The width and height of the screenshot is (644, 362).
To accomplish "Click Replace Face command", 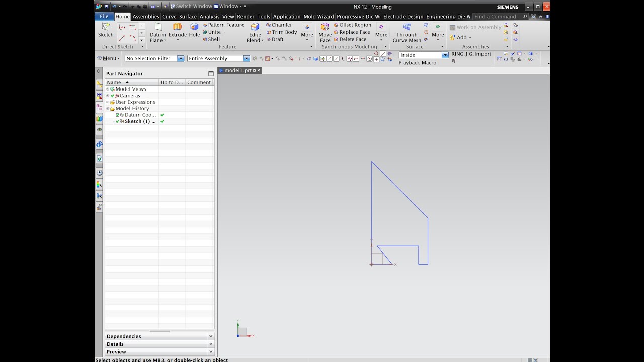I will (352, 32).
